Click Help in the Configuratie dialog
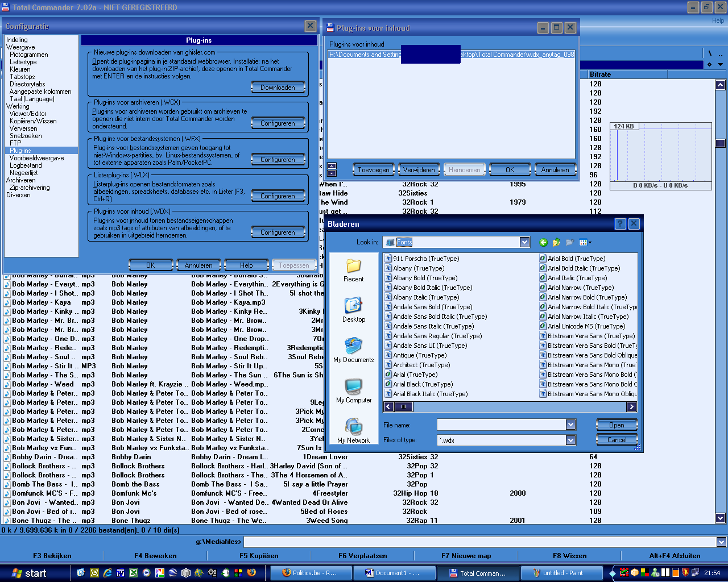This screenshot has height=582, width=728. pyautogui.click(x=246, y=265)
